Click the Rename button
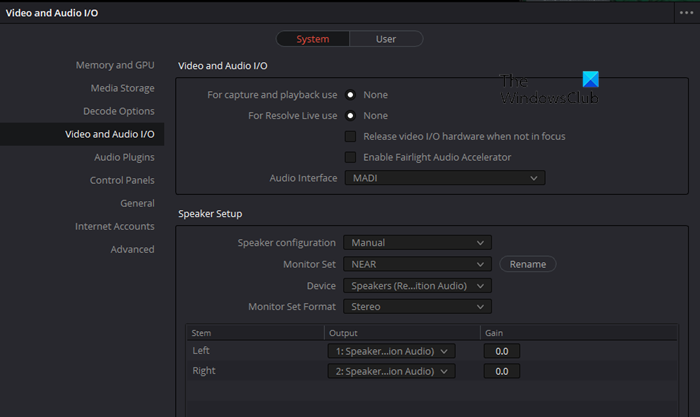700x417 pixels. point(527,264)
